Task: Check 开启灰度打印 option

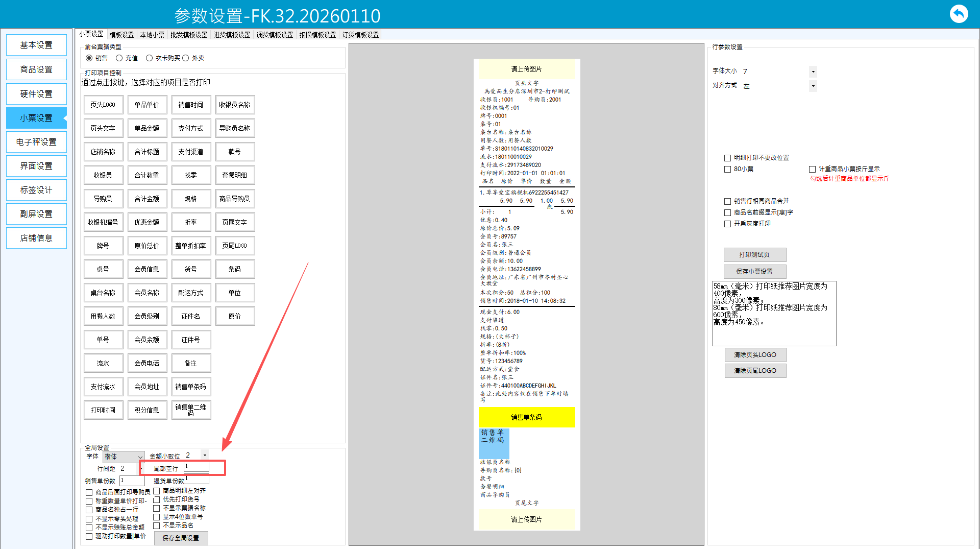Action: [x=728, y=224]
